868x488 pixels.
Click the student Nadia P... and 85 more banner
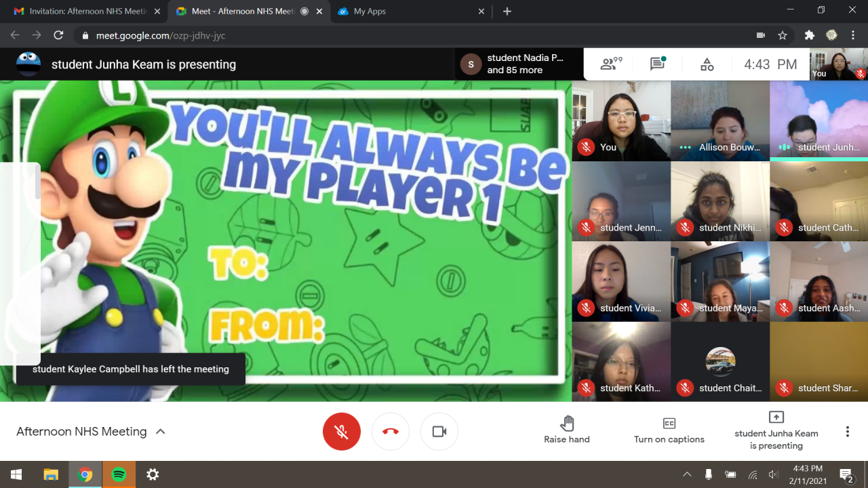519,64
